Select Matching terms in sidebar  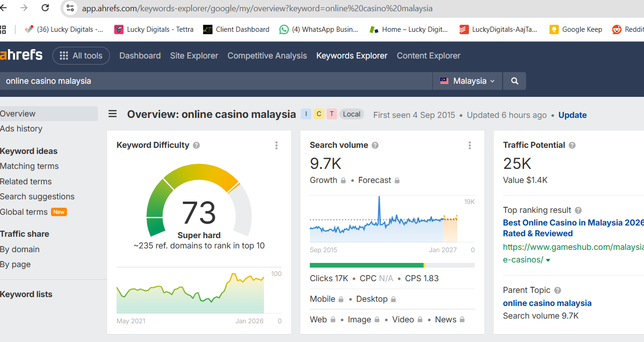click(29, 166)
